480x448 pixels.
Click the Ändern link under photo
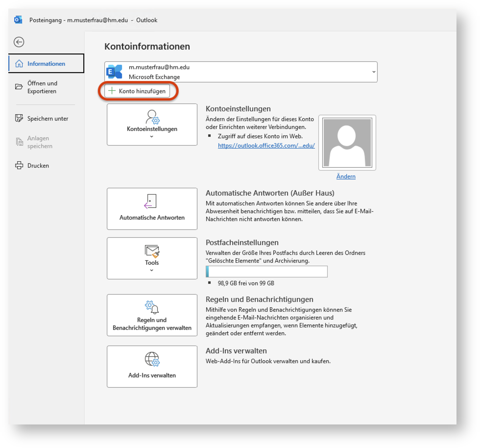[346, 176]
